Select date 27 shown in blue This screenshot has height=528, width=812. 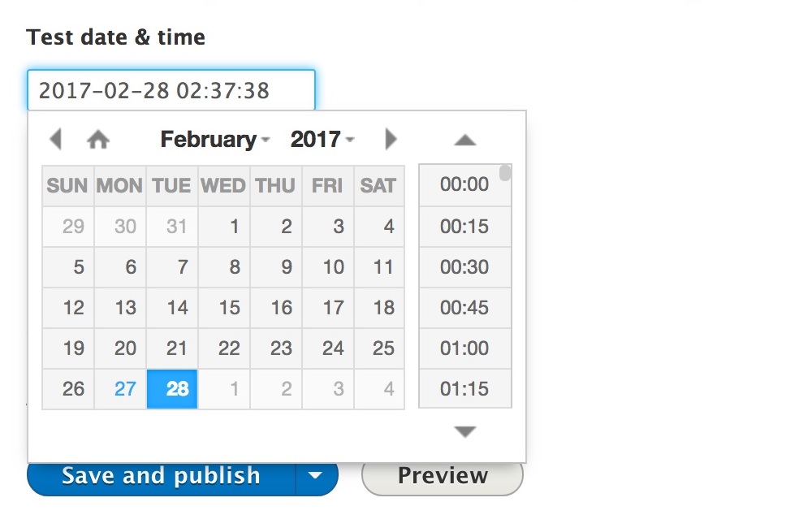(120, 388)
